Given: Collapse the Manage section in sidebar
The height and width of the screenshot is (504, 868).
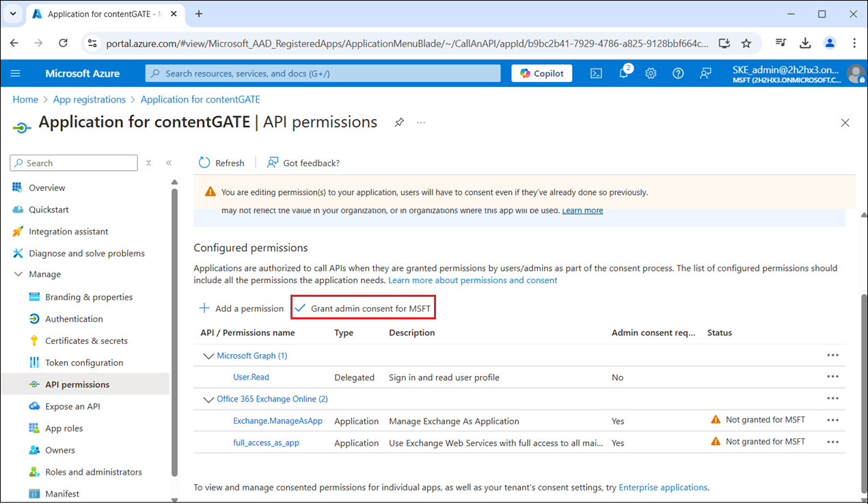Looking at the screenshot, I should [18, 274].
